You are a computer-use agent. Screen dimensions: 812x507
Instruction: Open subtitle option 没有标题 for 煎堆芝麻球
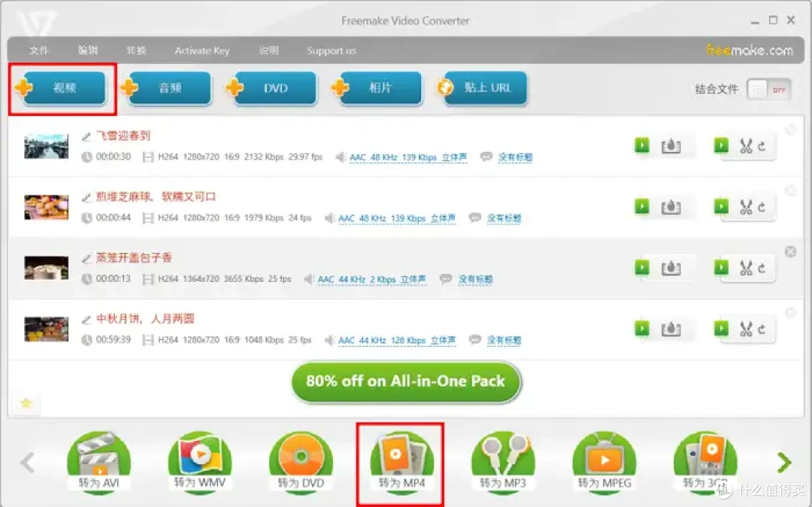coord(504,219)
